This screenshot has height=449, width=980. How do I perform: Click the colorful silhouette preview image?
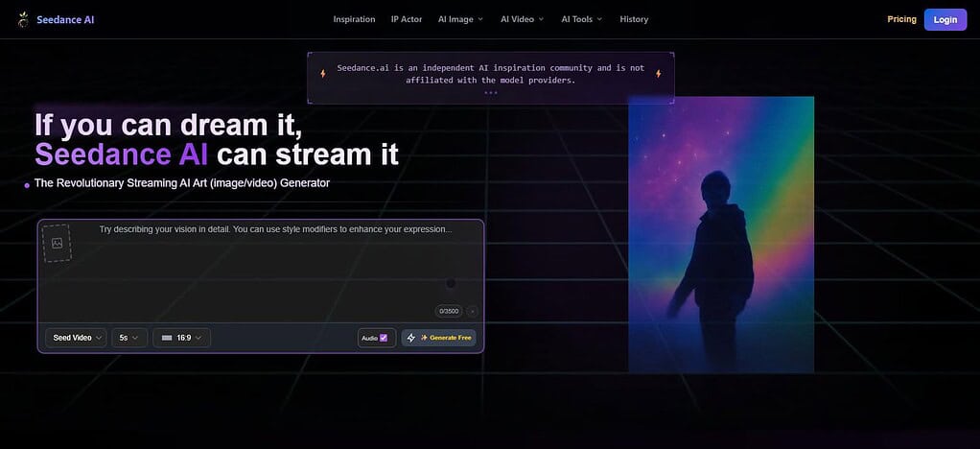click(x=721, y=234)
